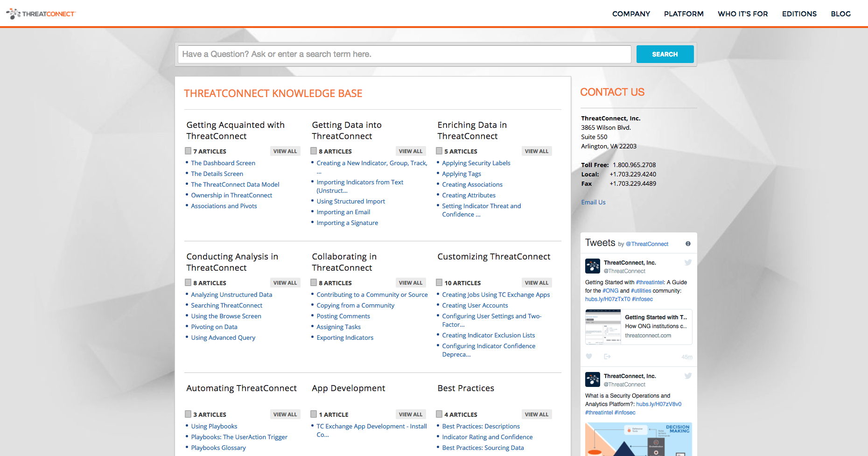
Task: Click the 1 Article document icon
Action: 314,414
